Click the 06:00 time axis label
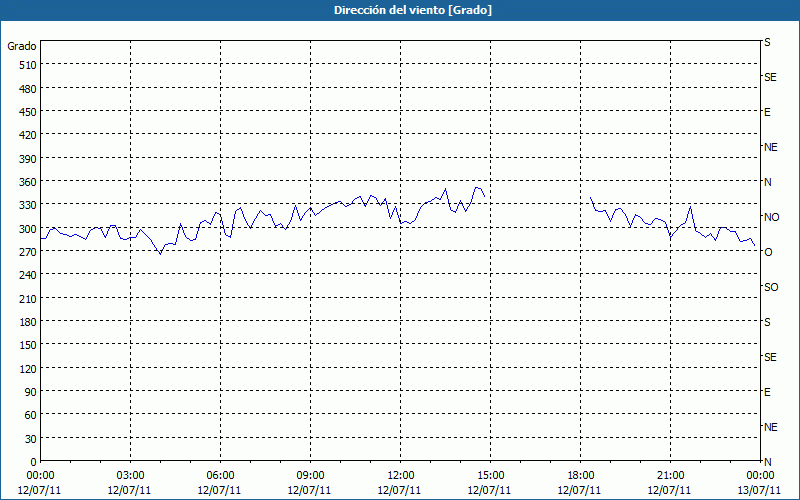This screenshot has height=500, width=800. click(220, 476)
